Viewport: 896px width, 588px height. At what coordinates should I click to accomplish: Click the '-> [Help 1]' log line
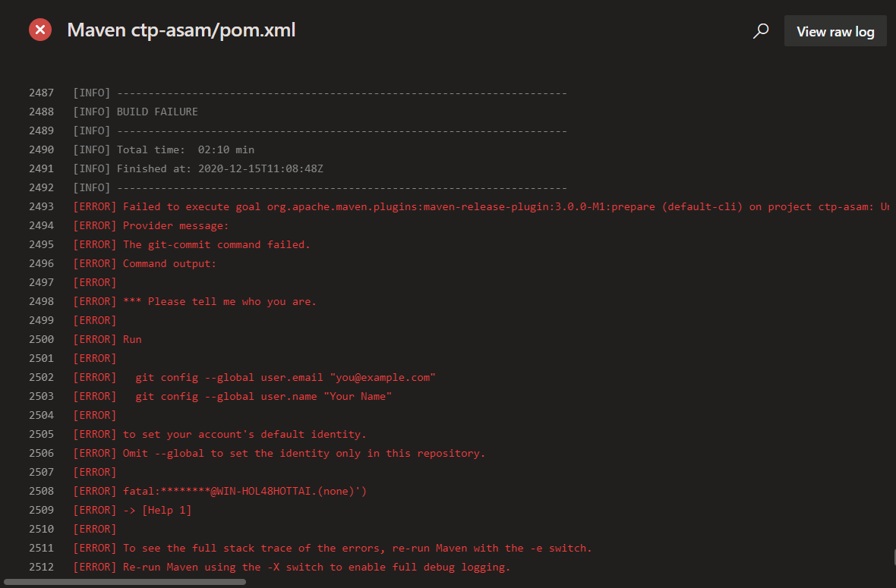[157, 510]
